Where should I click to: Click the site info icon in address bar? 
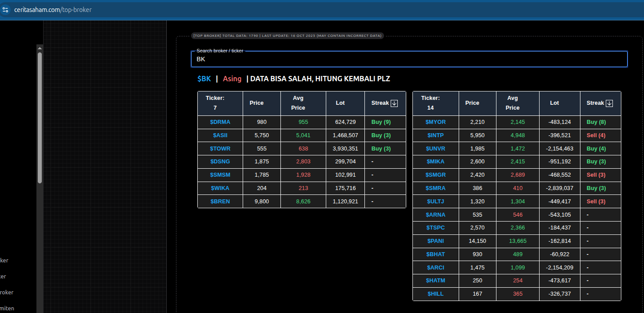[x=5, y=9]
